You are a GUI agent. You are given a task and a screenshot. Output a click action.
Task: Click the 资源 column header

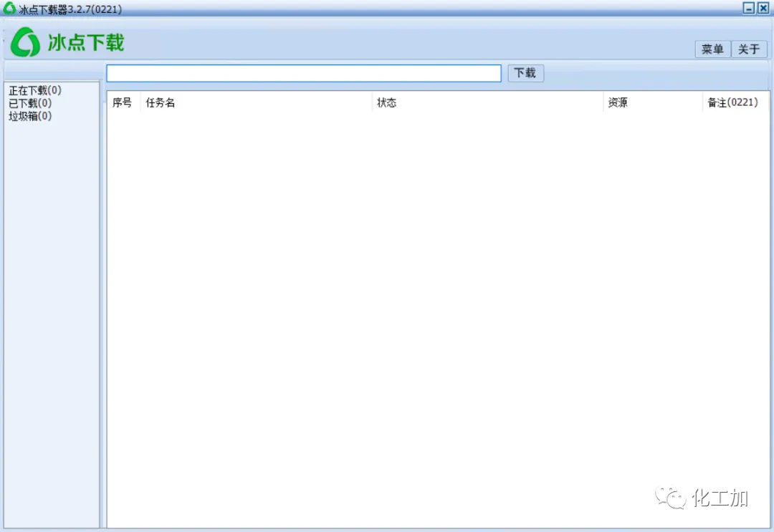click(x=653, y=102)
